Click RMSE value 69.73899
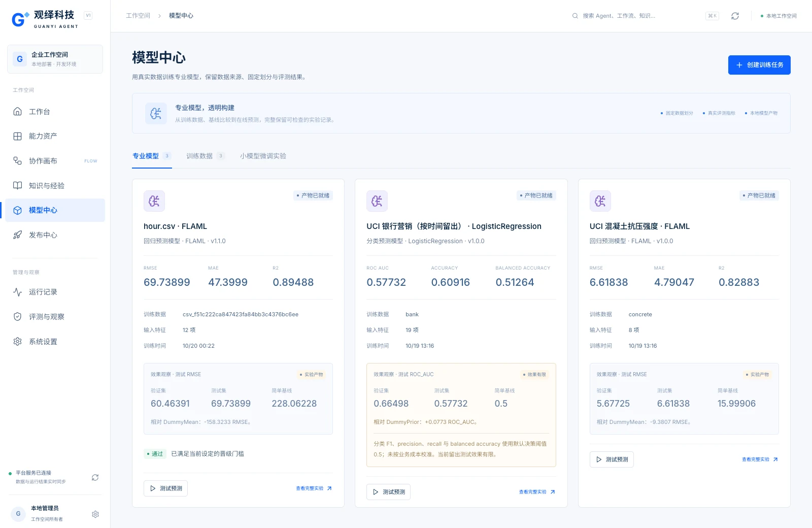 click(167, 282)
